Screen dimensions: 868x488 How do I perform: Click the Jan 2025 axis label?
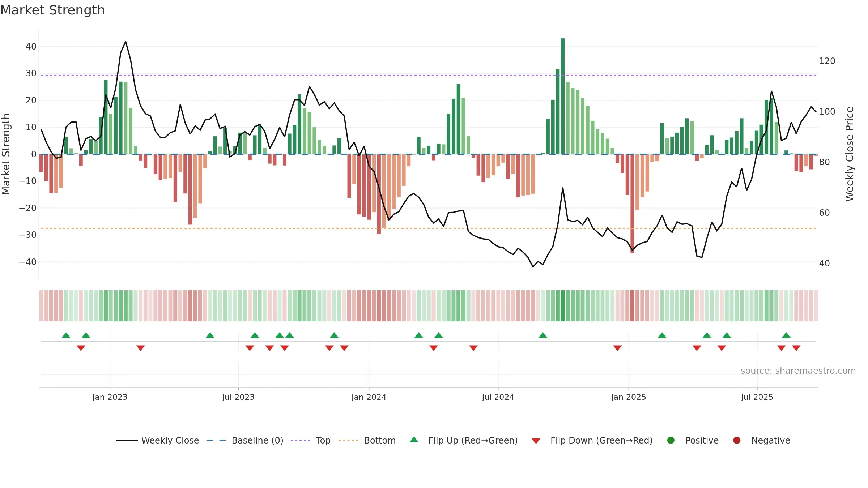point(629,397)
